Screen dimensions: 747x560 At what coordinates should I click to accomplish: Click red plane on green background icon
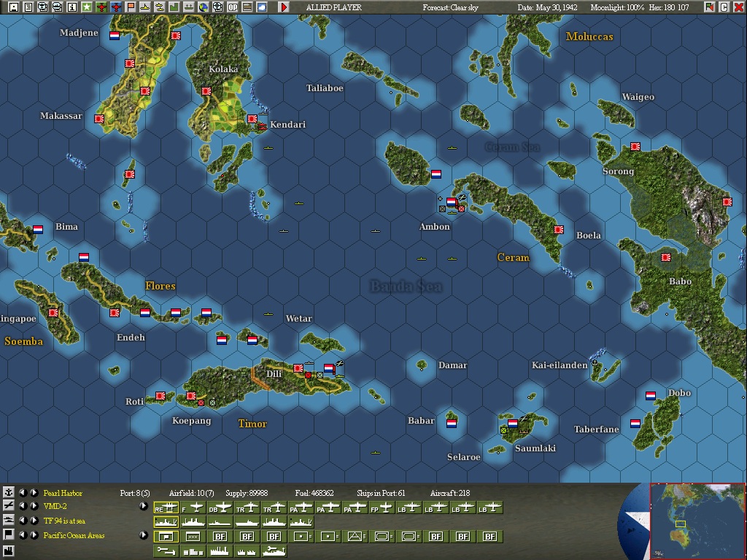point(101,7)
